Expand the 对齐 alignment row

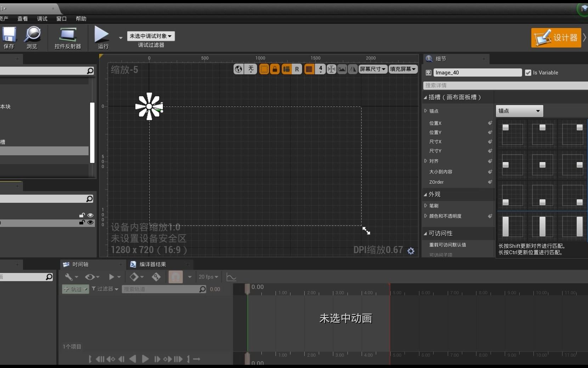426,161
